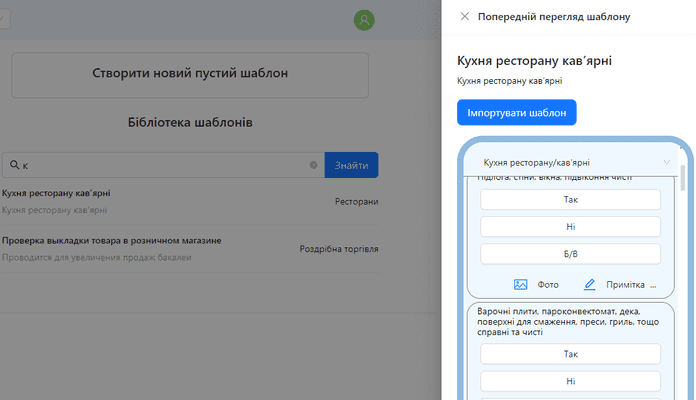This screenshot has width=696, height=400.
Task: Create a new empty template
Action: click(x=190, y=75)
